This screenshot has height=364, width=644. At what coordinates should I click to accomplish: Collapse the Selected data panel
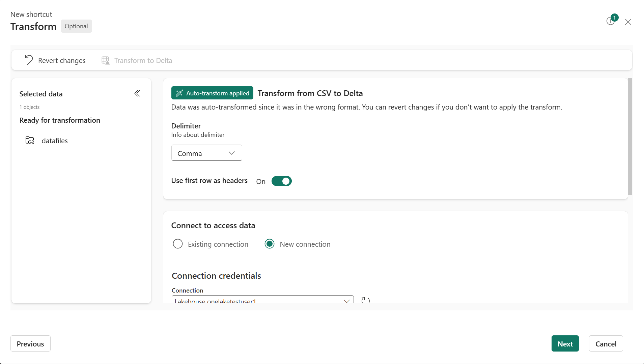(137, 93)
